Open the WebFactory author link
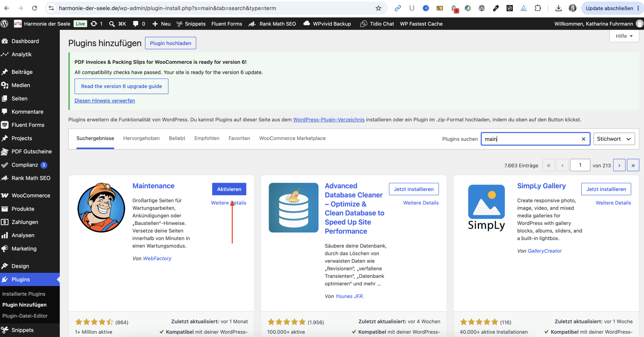Viewport: 644px width, 337px height. pos(157,258)
